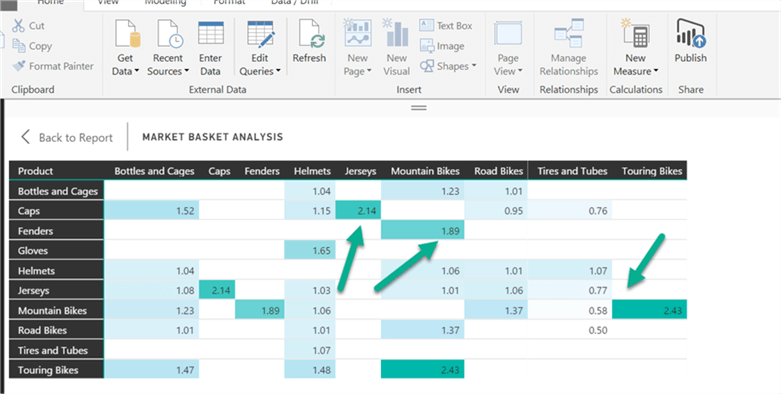Click the Image insert icon
Screen dimensions: 781x394
[426, 46]
